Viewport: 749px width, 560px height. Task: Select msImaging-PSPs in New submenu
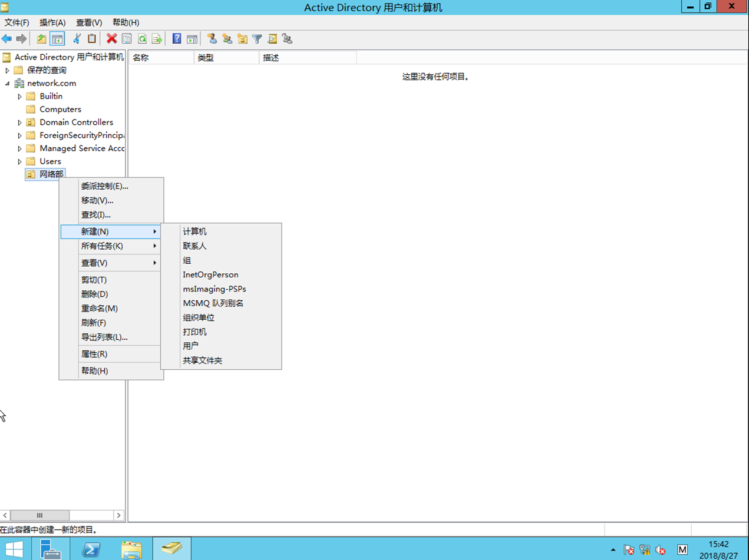pos(221,289)
